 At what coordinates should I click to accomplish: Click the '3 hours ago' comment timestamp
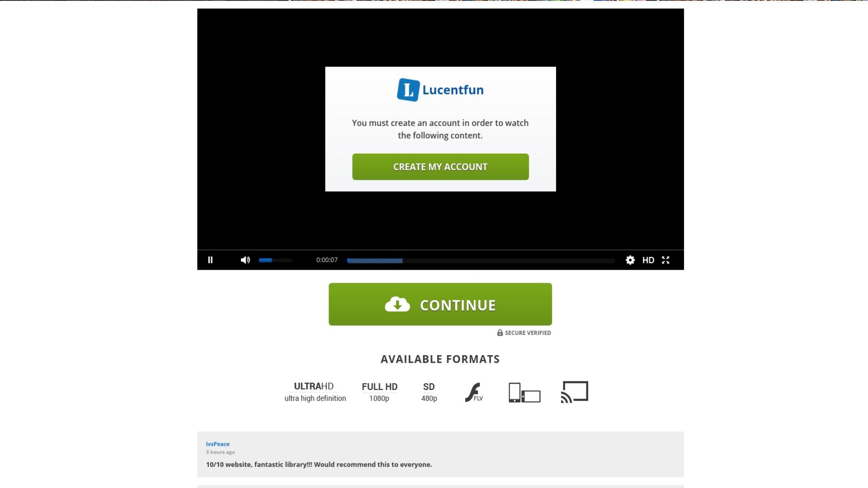coord(221,452)
